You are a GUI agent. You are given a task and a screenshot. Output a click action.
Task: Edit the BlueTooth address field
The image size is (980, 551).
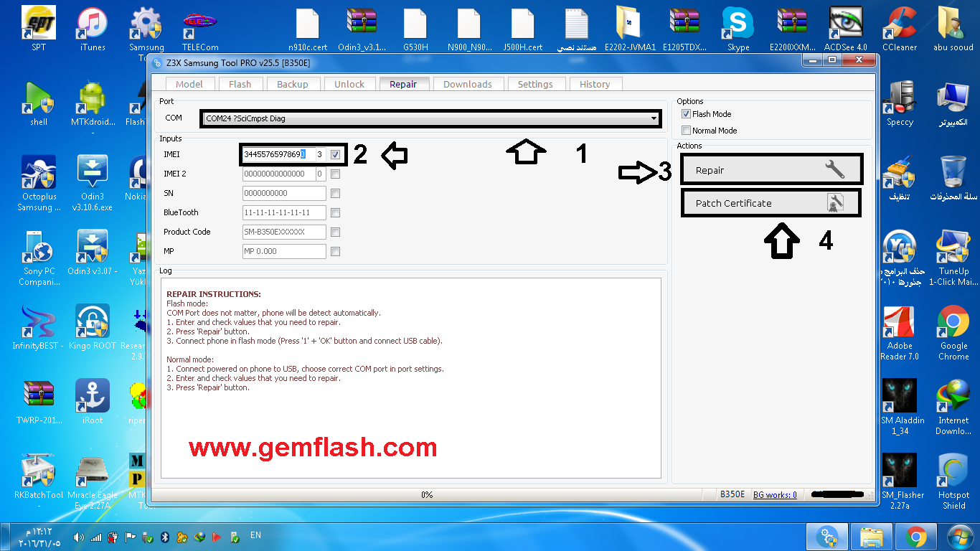point(284,212)
